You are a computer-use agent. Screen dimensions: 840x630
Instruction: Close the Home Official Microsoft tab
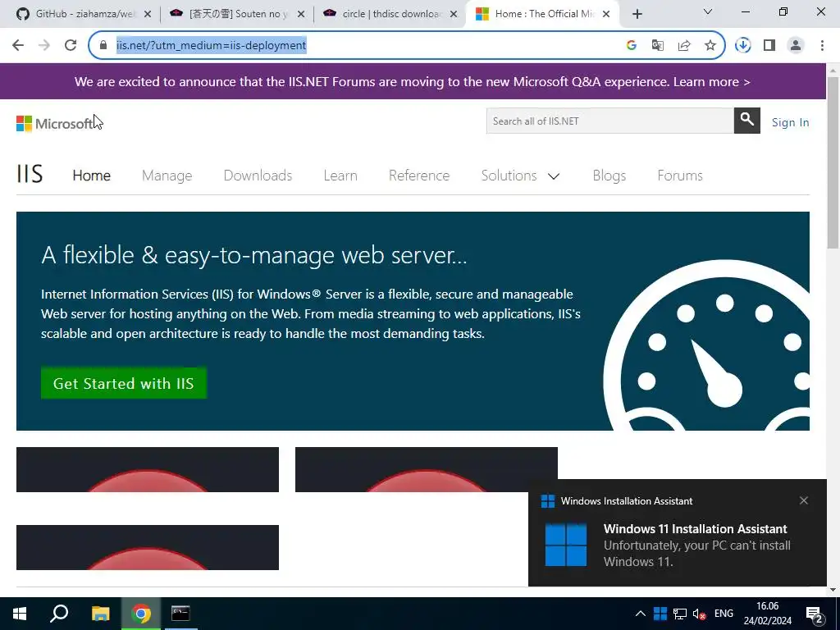[x=606, y=14]
